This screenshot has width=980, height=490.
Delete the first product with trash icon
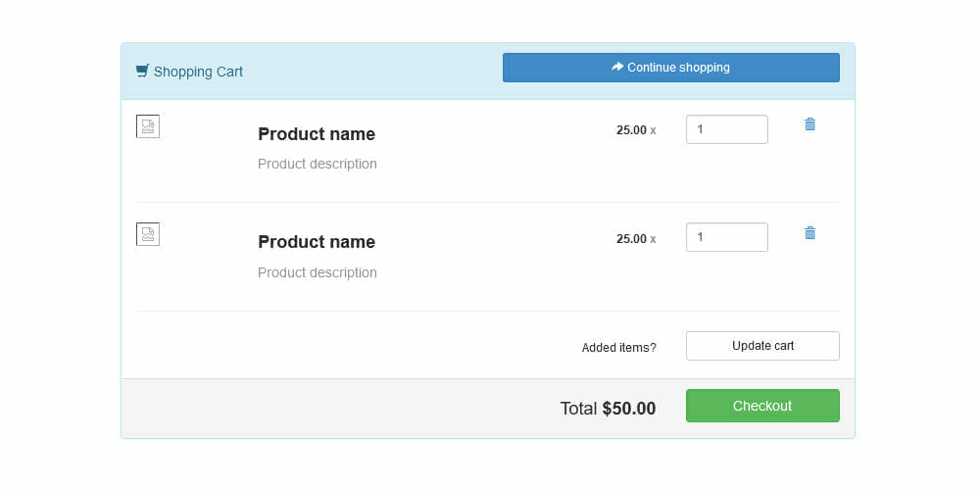(809, 124)
